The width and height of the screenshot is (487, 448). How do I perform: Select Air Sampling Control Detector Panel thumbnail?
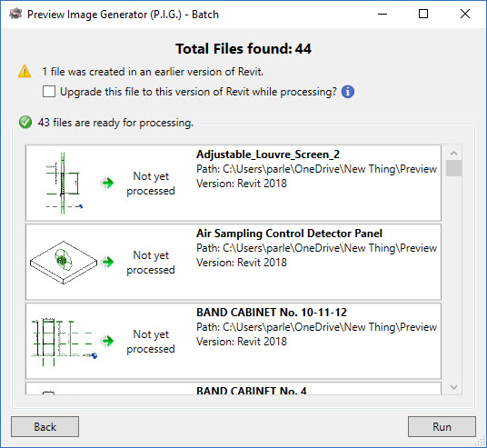[x=64, y=263]
